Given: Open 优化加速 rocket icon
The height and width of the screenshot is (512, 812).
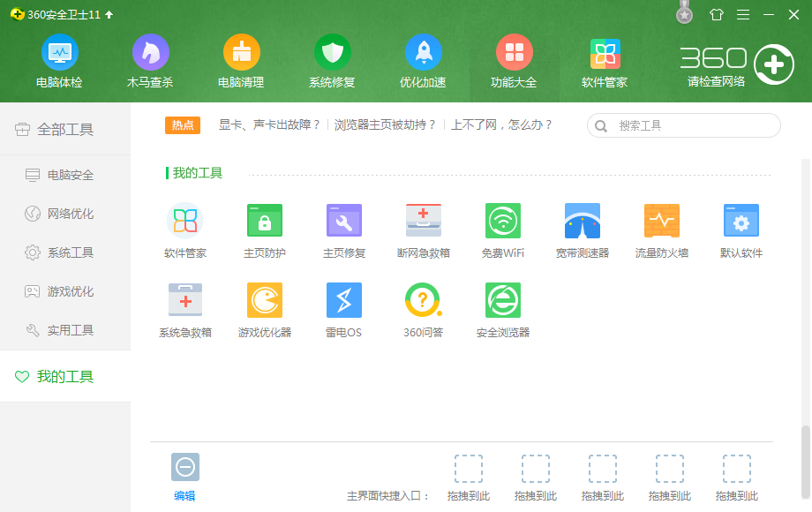Looking at the screenshot, I should 423,52.
